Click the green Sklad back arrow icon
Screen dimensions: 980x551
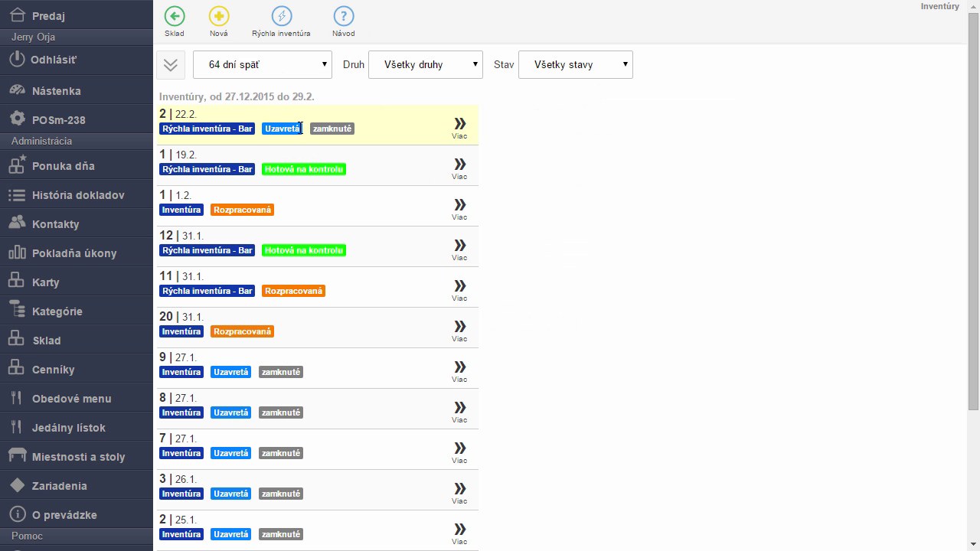175,16
